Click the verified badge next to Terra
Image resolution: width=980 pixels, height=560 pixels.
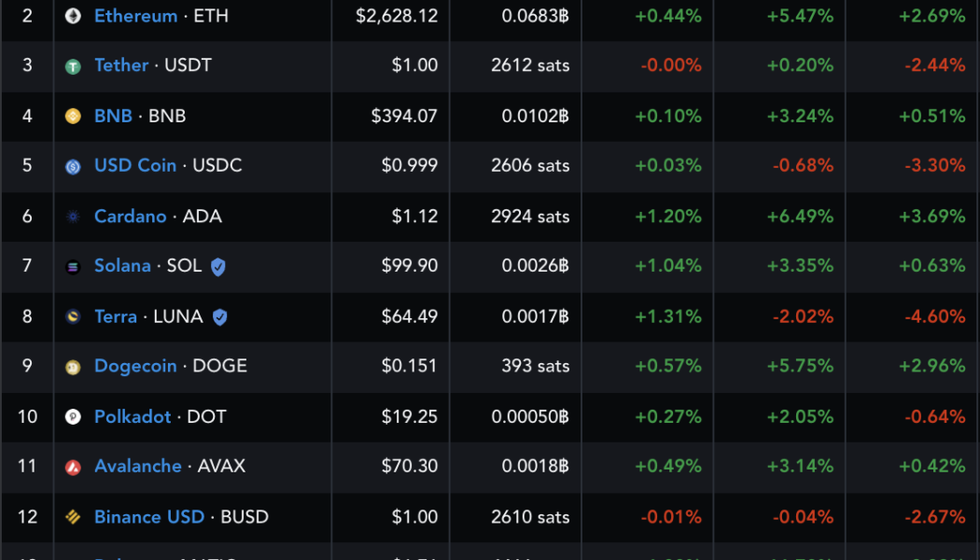click(x=219, y=316)
